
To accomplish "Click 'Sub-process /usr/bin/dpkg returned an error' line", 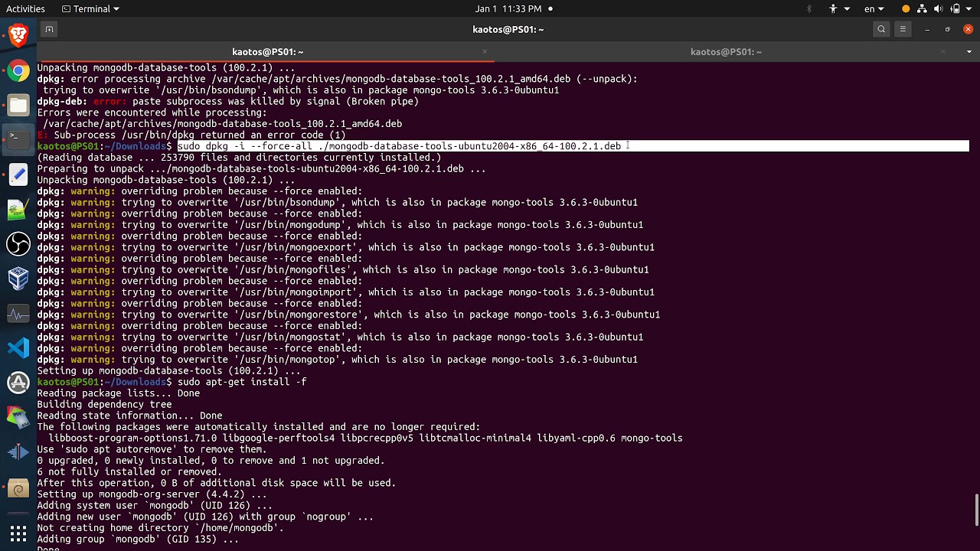I will pos(191,135).
